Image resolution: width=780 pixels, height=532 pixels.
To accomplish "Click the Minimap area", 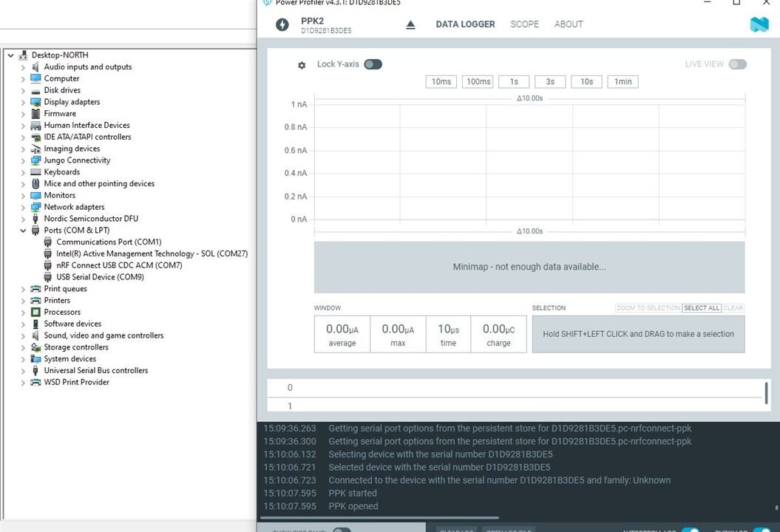I will click(x=529, y=267).
